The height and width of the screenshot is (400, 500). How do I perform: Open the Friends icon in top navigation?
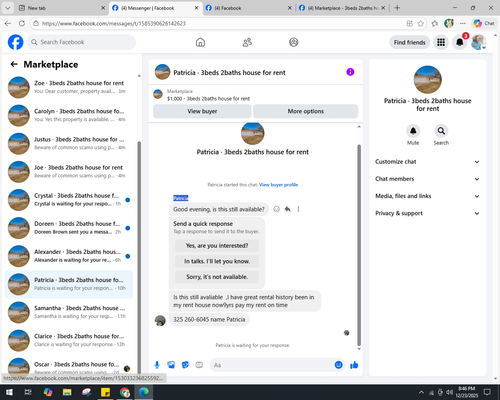point(247,42)
